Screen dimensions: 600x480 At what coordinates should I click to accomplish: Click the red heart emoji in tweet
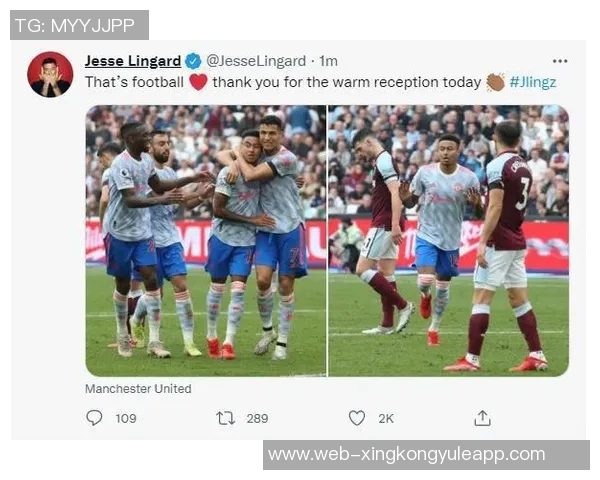pos(198,82)
